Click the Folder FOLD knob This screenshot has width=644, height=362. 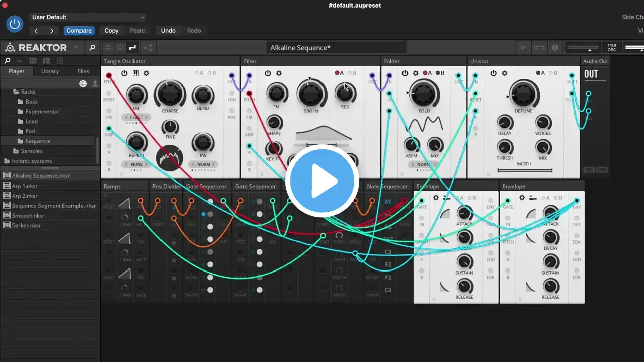pyautogui.click(x=424, y=93)
